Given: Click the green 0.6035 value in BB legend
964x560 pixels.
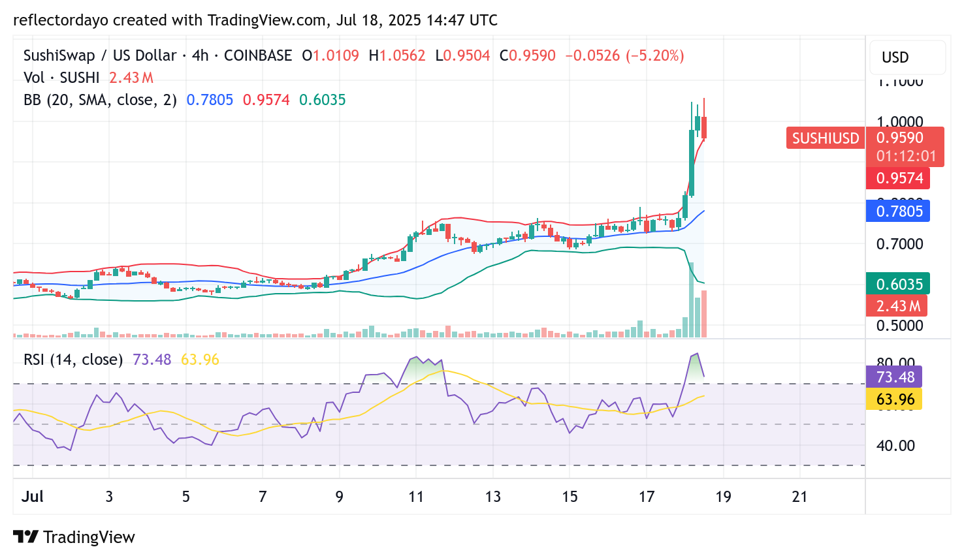Looking at the screenshot, I should (x=323, y=100).
